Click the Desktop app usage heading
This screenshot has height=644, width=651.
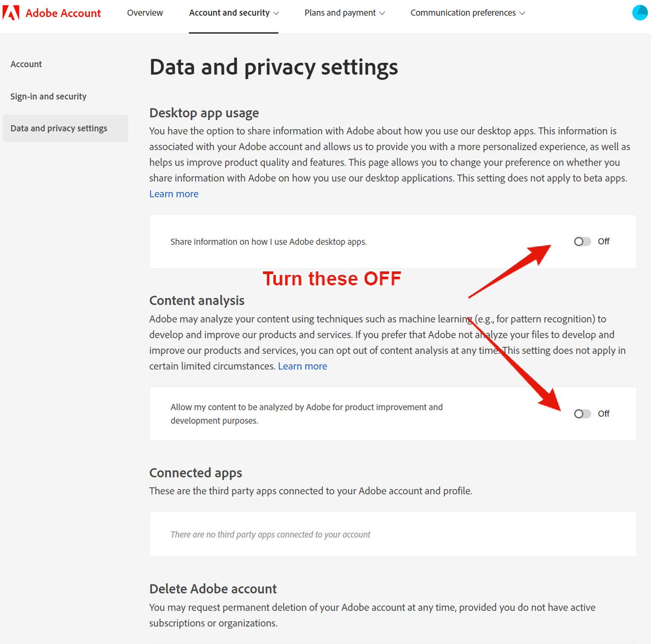[x=204, y=113]
